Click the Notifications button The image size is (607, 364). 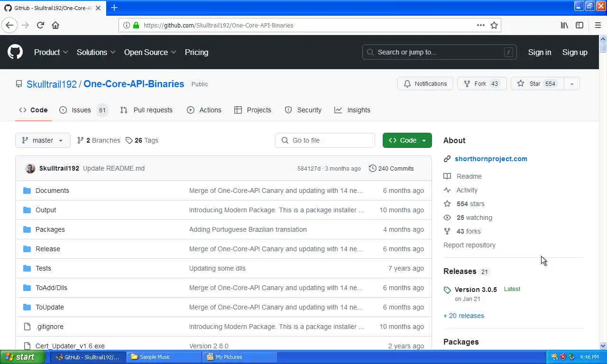[x=425, y=84]
